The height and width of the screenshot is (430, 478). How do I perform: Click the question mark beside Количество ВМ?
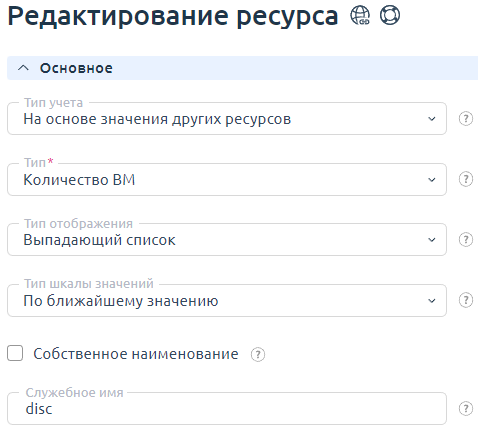pos(466,179)
